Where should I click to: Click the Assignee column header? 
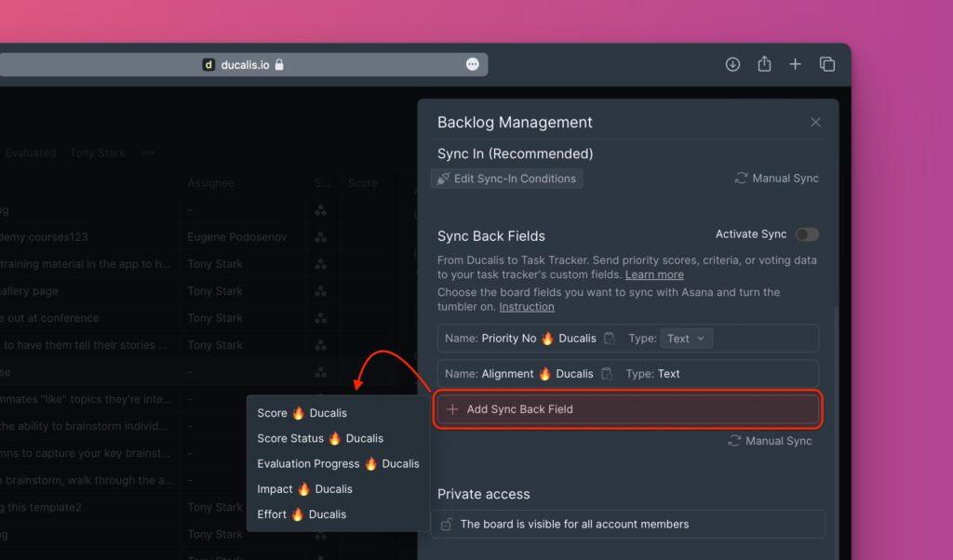[211, 183]
